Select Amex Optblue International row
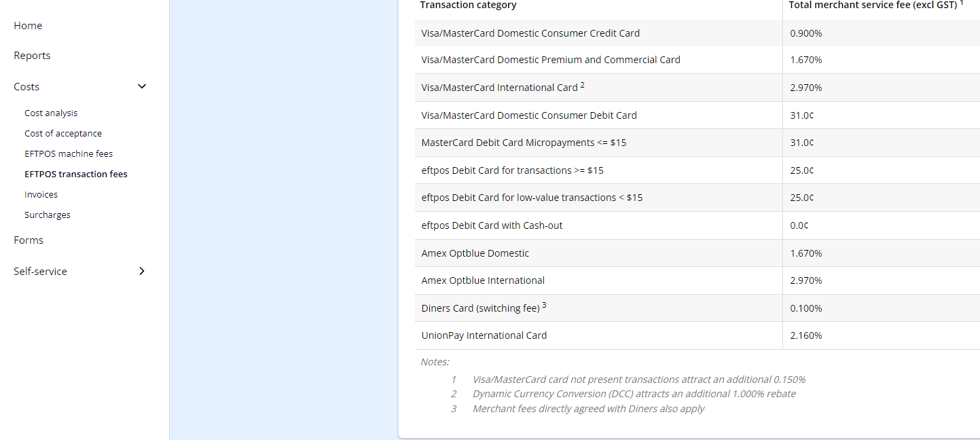The height and width of the screenshot is (440, 980). pyautogui.click(x=697, y=280)
